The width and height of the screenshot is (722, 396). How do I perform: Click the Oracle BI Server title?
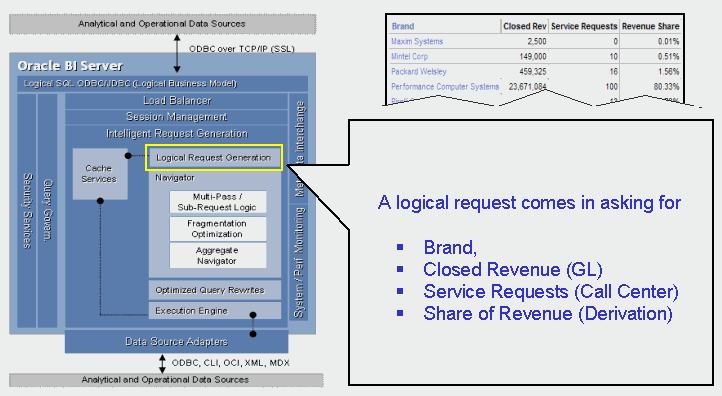[x=70, y=66]
